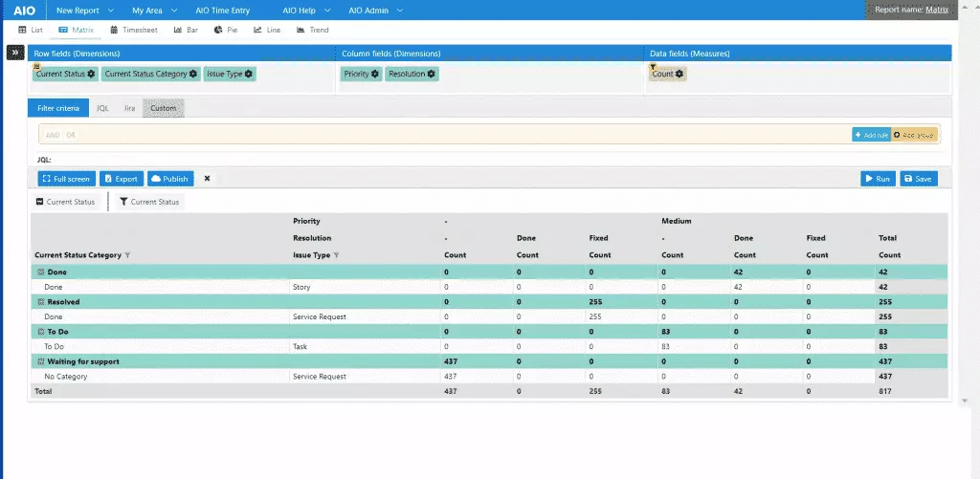Click the Add group button
This screenshot has width=980, height=479.
coord(914,135)
